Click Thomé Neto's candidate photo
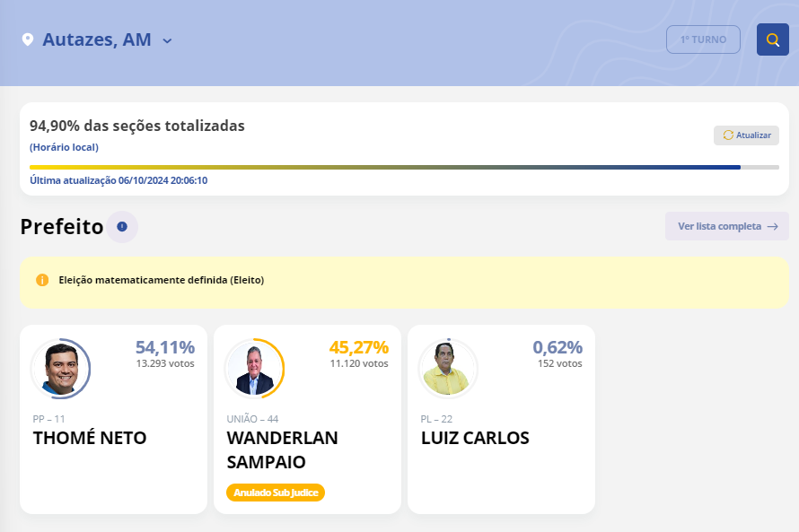The image size is (799, 532). [x=60, y=368]
